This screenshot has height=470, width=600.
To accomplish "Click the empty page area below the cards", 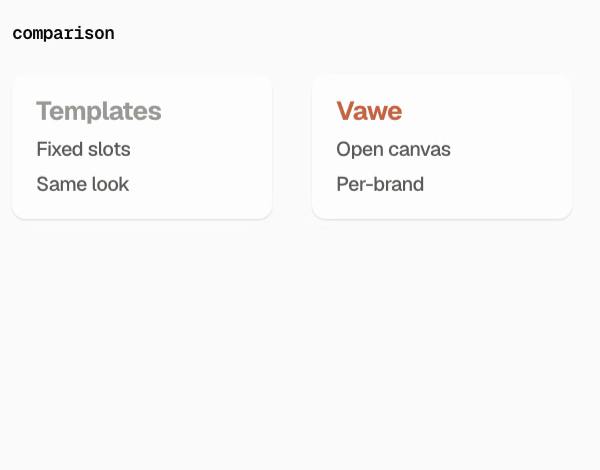I will click(300, 344).
